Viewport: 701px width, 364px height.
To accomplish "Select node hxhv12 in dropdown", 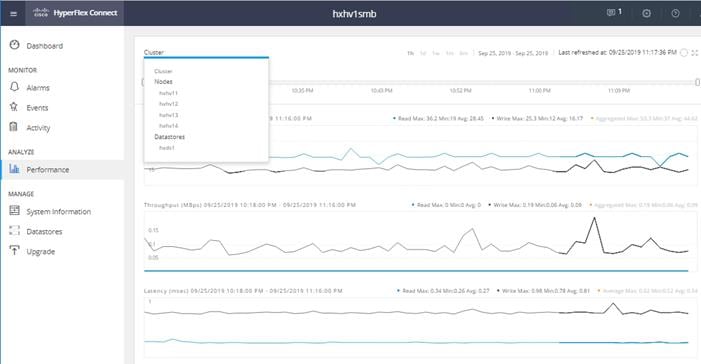I will (169, 104).
